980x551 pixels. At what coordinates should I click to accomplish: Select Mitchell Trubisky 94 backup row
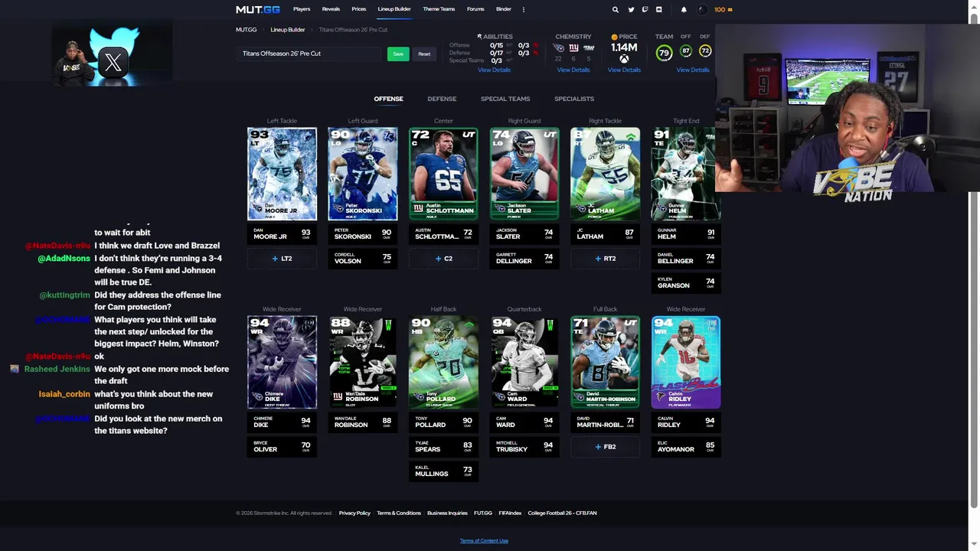pyautogui.click(x=524, y=447)
